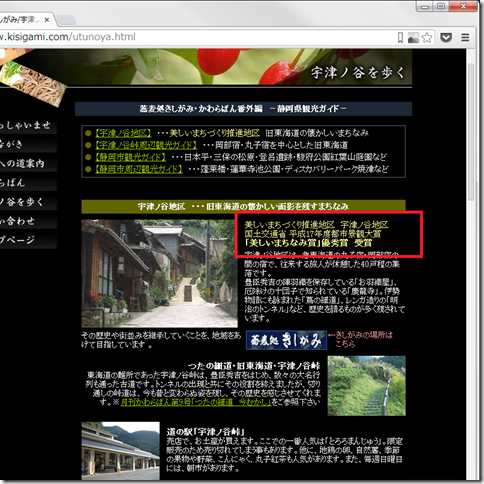Open the 月刊かわらばん第9号「つたの細道」 link
This screenshot has width=484, height=484.
point(196,402)
